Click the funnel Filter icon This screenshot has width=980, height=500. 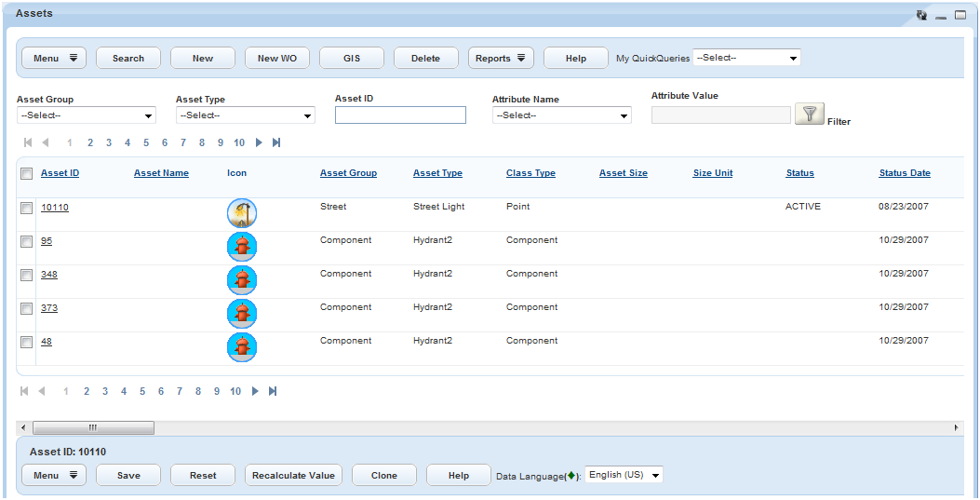809,115
